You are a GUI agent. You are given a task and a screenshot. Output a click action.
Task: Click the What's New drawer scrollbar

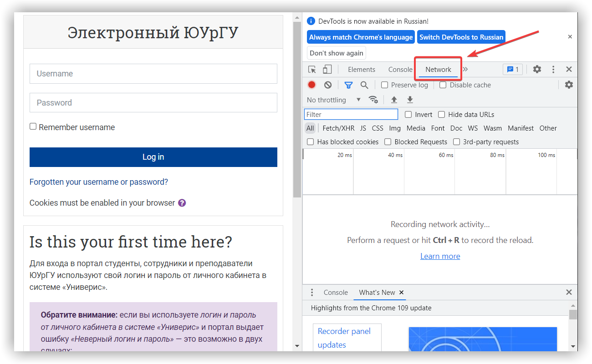(573, 314)
